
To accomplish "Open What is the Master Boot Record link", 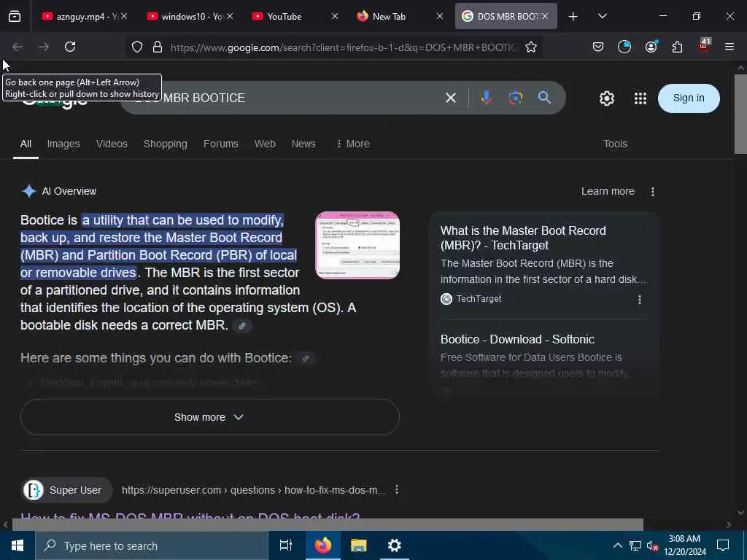I will (523, 238).
